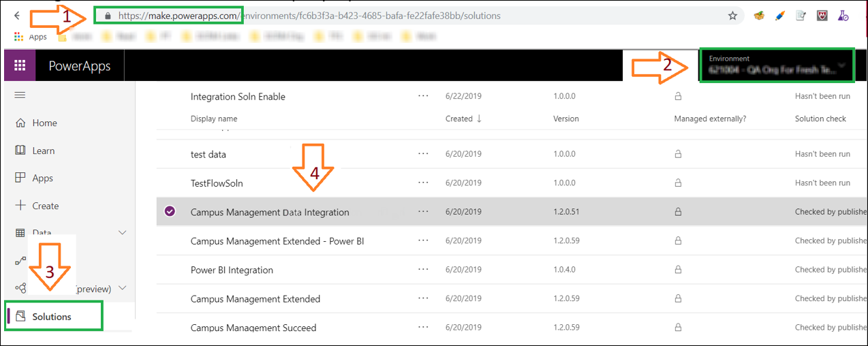The height and width of the screenshot is (346, 868).
Task: Open the Environment selector dropdown
Action: pos(776,65)
